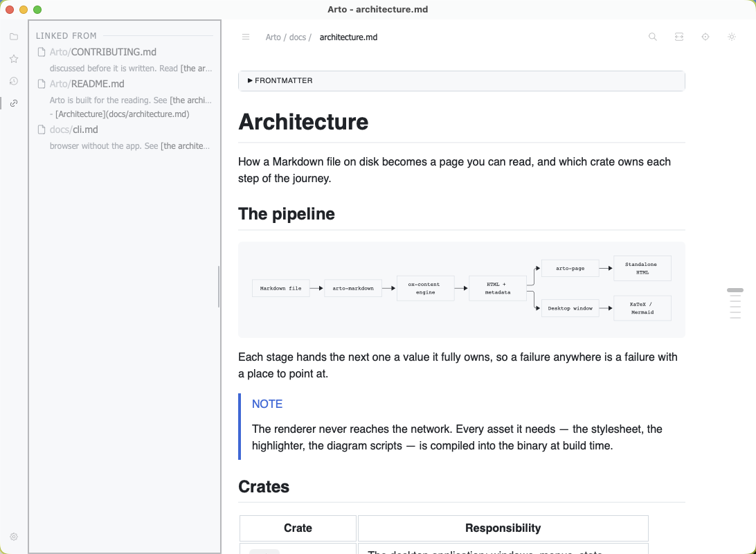Click the file icon beside README.md
Viewport: 756px width, 554px height.
(x=42, y=84)
